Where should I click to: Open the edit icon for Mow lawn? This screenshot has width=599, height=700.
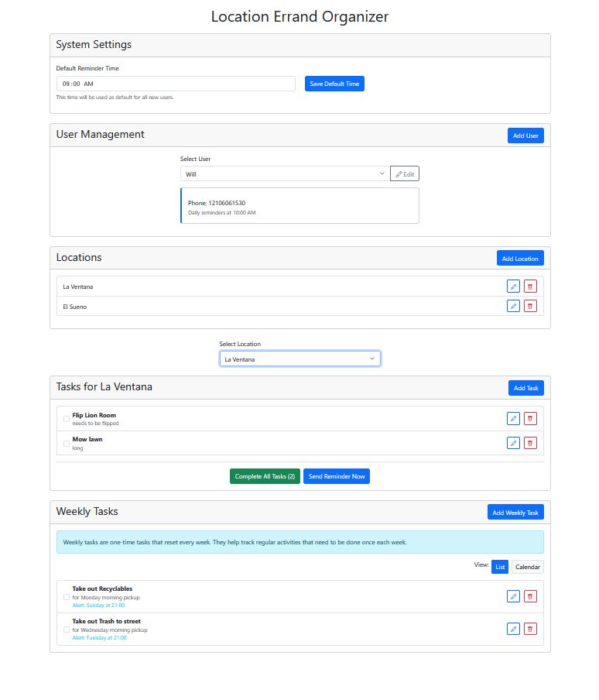(513, 443)
